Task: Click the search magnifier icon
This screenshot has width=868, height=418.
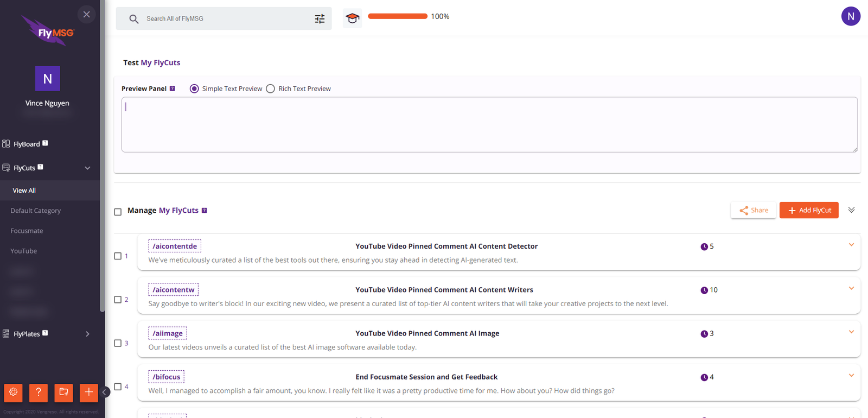Action: coord(134,19)
